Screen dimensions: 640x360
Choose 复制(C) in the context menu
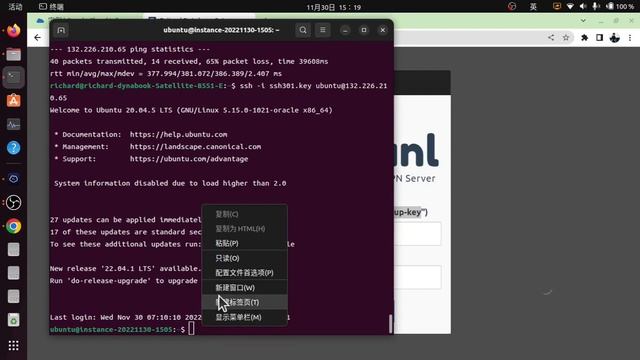(x=245, y=214)
